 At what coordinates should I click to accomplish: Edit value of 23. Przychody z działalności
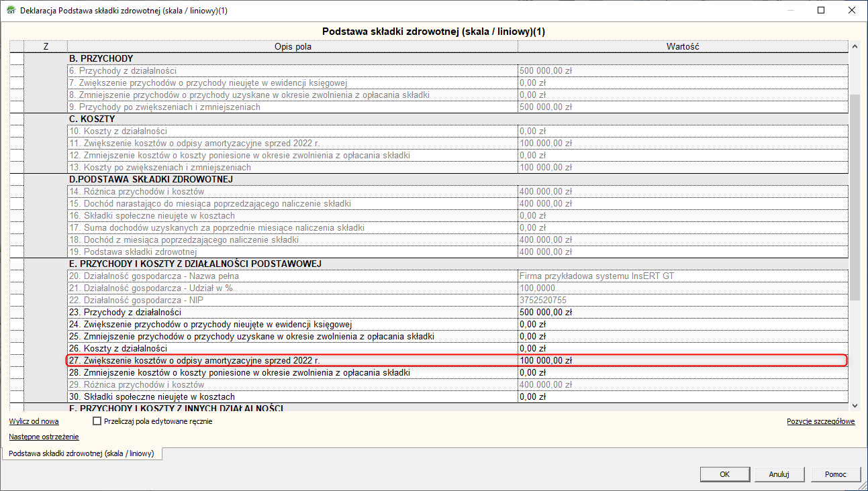(x=683, y=312)
